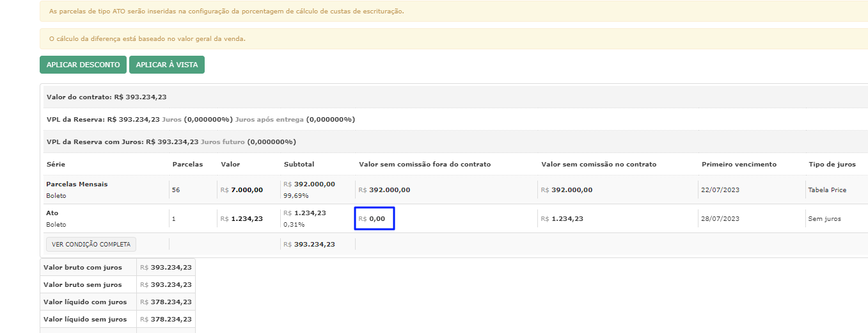Click the 56 parcelas cell
Viewport: 868px width, 333px height.
(176, 190)
